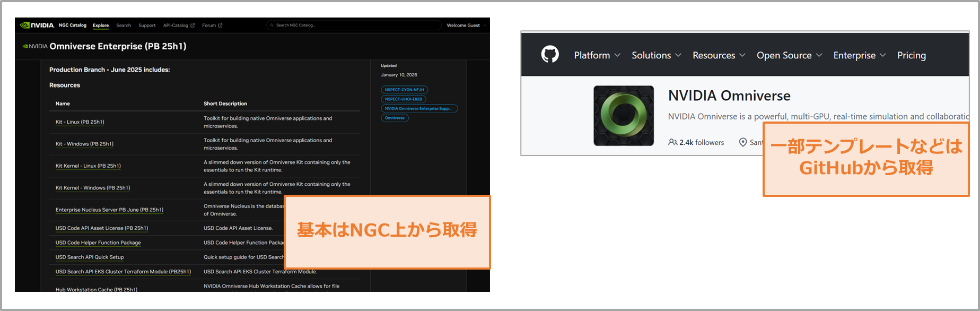Click the location pin icon
The height and width of the screenshot is (311, 980).
coord(743,142)
